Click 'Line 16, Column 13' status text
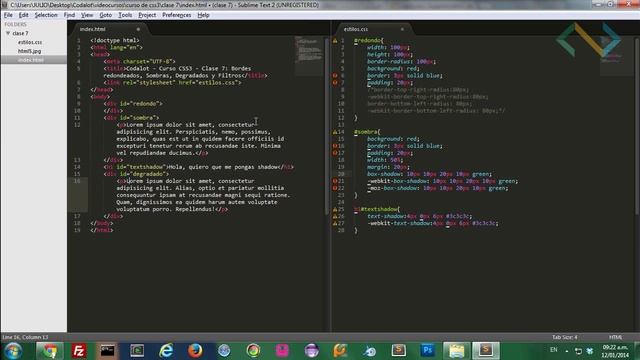Viewport: 640px width, 360px height. click(x=25, y=337)
